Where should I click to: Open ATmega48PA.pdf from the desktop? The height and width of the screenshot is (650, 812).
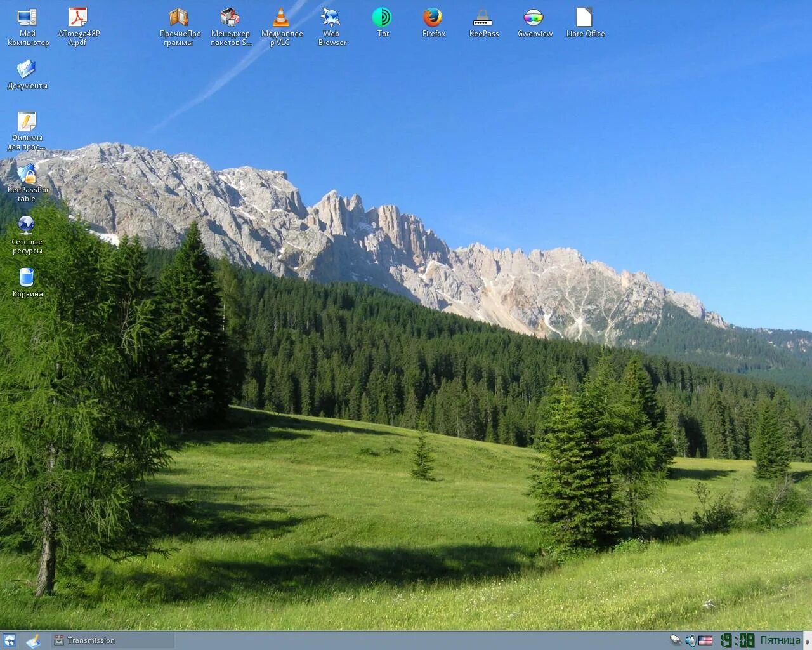click(77, 17)
